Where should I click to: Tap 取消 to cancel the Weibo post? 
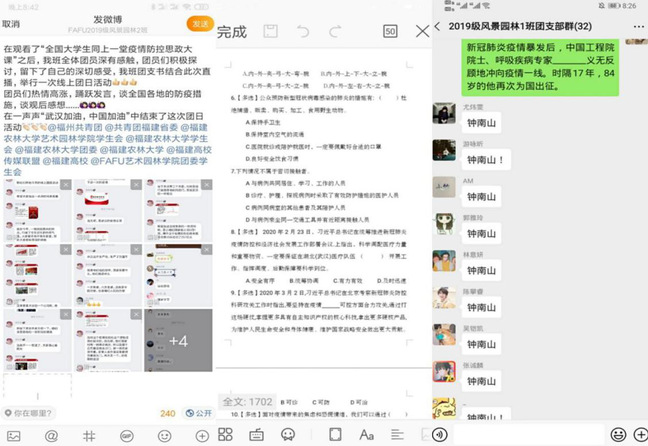tap(15, 22)
